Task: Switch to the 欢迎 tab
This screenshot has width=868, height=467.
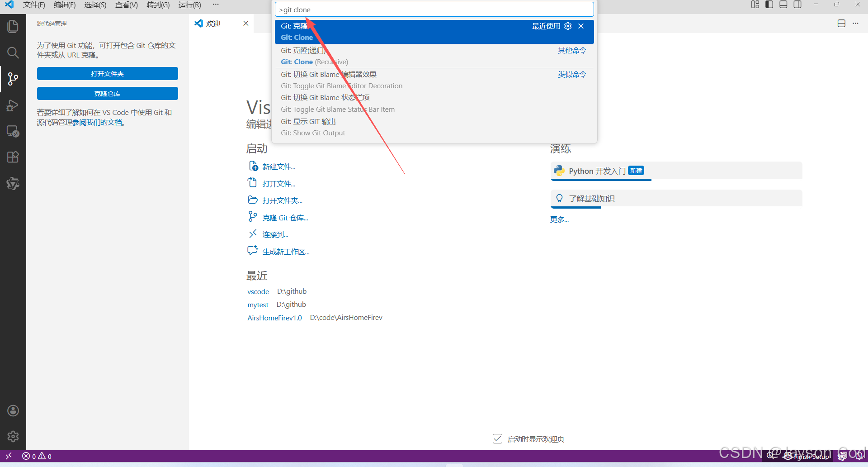Action: tap(222, 24)
